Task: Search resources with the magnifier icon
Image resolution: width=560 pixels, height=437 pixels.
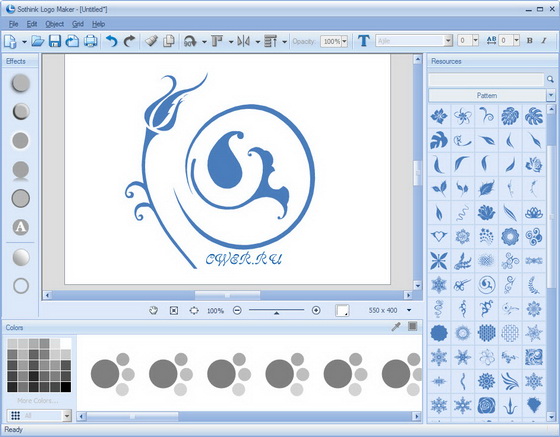Action: (550, 79)
